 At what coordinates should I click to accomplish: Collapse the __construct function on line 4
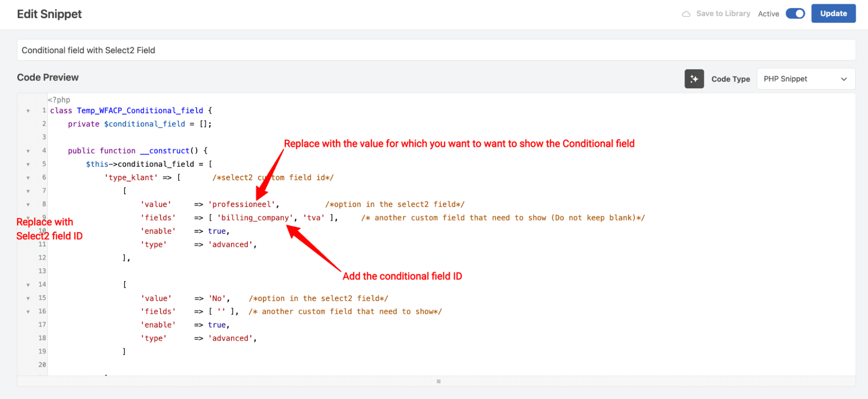click(x=28, y=151)
